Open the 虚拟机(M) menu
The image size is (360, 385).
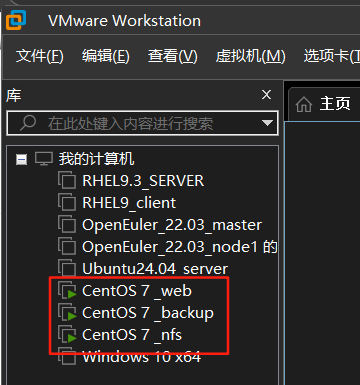pos(250,56)
